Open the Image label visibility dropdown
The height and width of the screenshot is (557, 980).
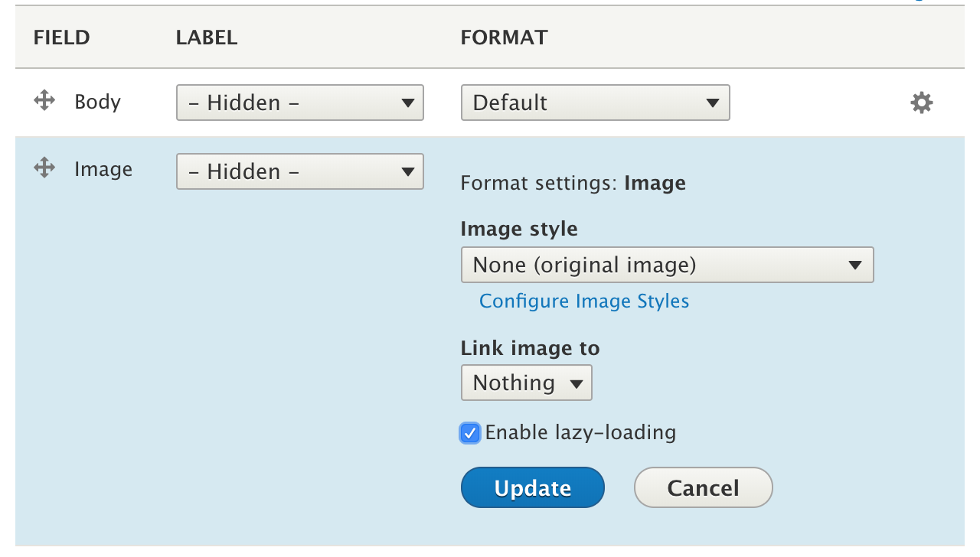[300, 171]
